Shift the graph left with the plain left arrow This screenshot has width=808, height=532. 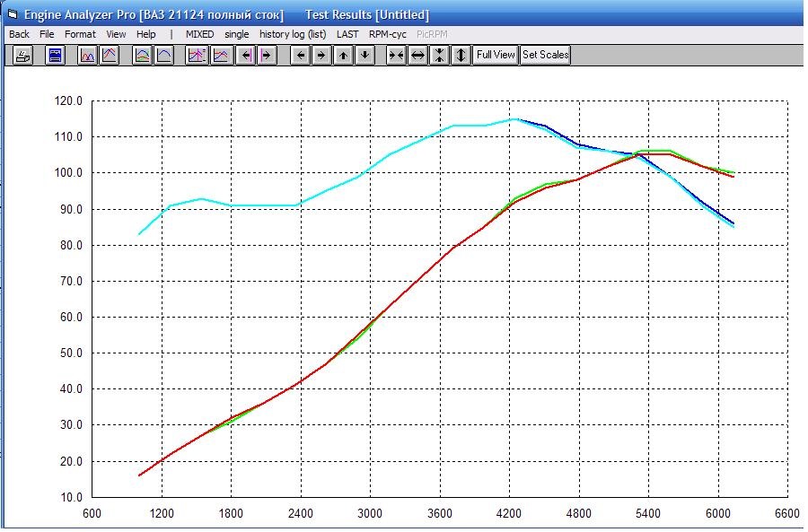tap(301, 55)
